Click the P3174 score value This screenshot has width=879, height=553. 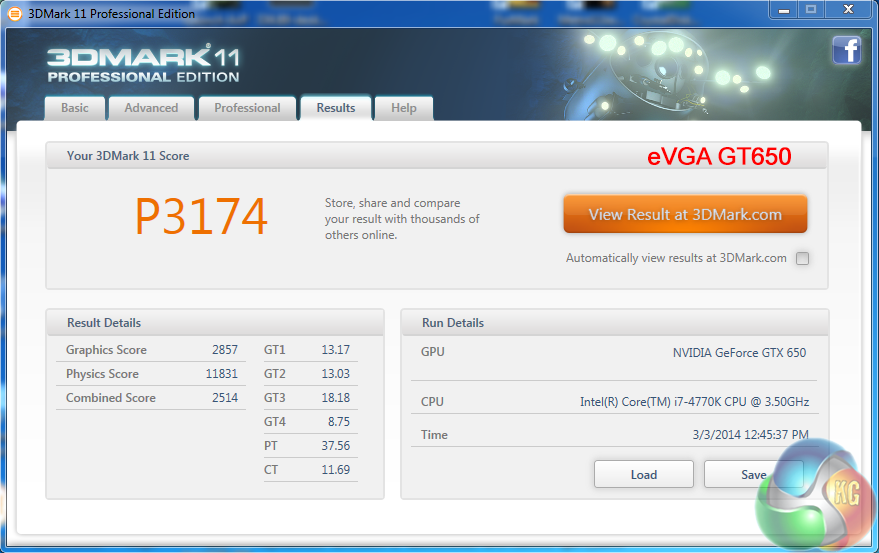[201, 216]
